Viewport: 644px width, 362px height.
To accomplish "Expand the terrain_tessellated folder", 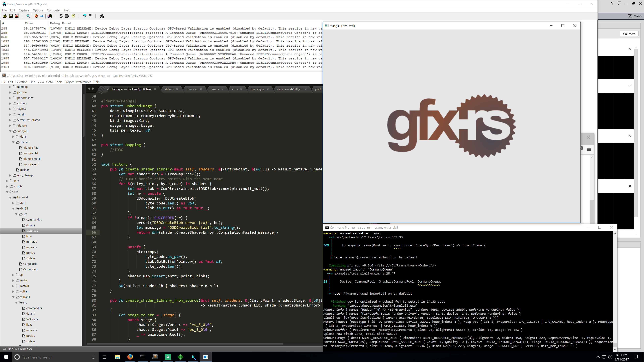I will (10, 120).
